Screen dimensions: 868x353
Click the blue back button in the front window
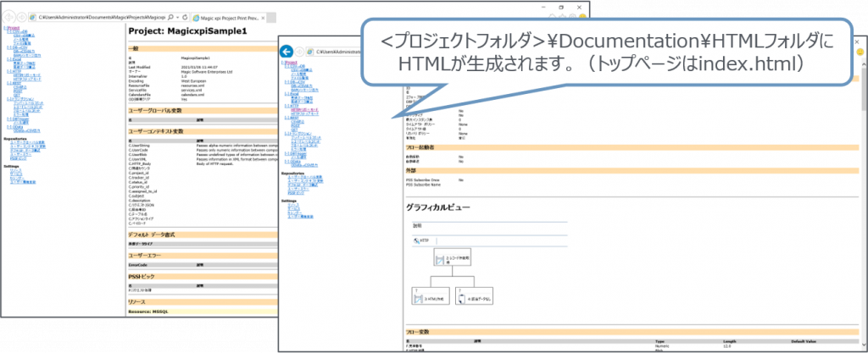pyautogui.click(x=287, y=52)
